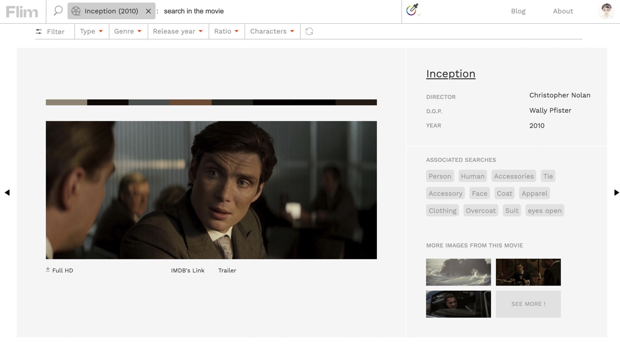This screenshot has height=364, width=620.
Task: Remove the Inception (2010) search tag
Action: 148,11
